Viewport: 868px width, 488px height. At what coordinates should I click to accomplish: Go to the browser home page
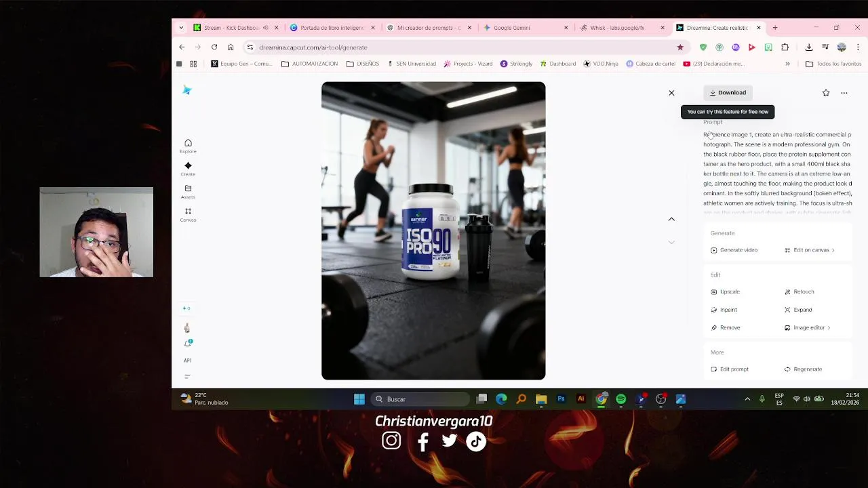(x=231, y=47)
